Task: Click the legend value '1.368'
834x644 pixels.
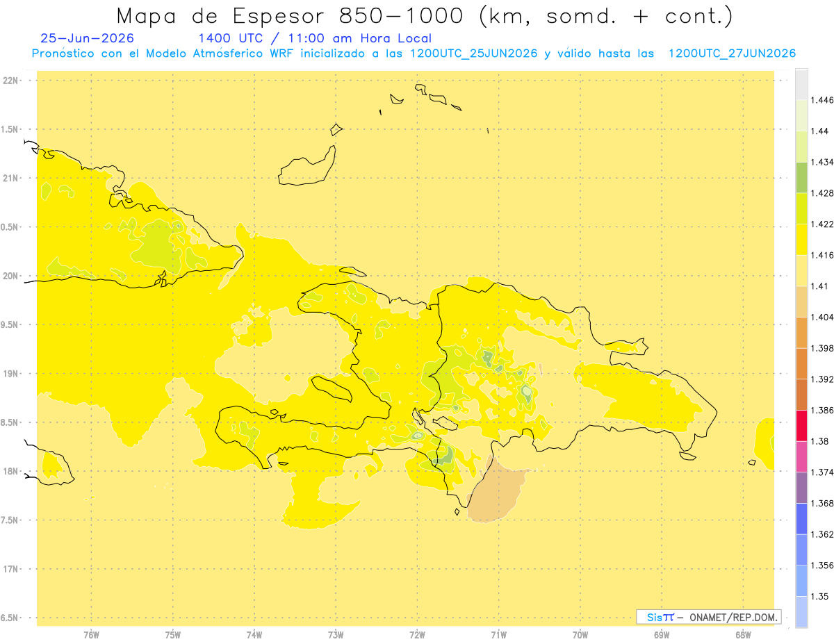Action: (822, 503)
